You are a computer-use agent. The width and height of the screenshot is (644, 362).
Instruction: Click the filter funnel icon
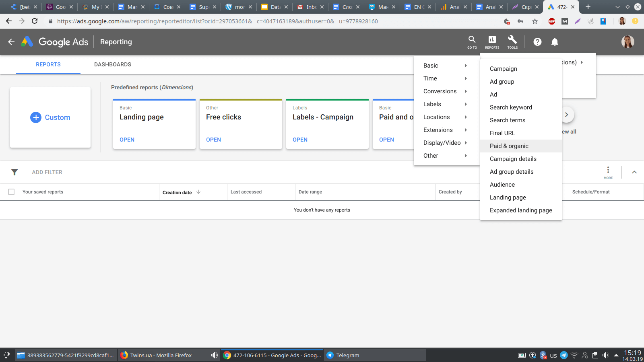(x=14, y=172)
